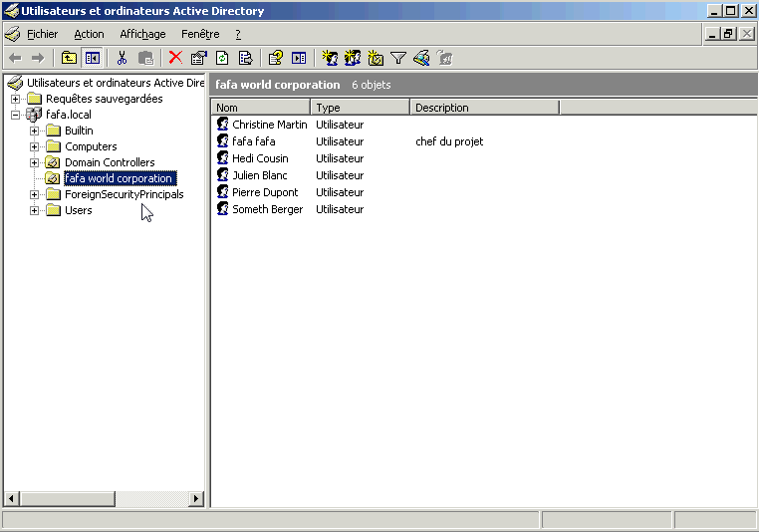Select Requêtes sauvegardées tree item
The height and width of the screenshot is (532, 759).
tap(104, 99)
